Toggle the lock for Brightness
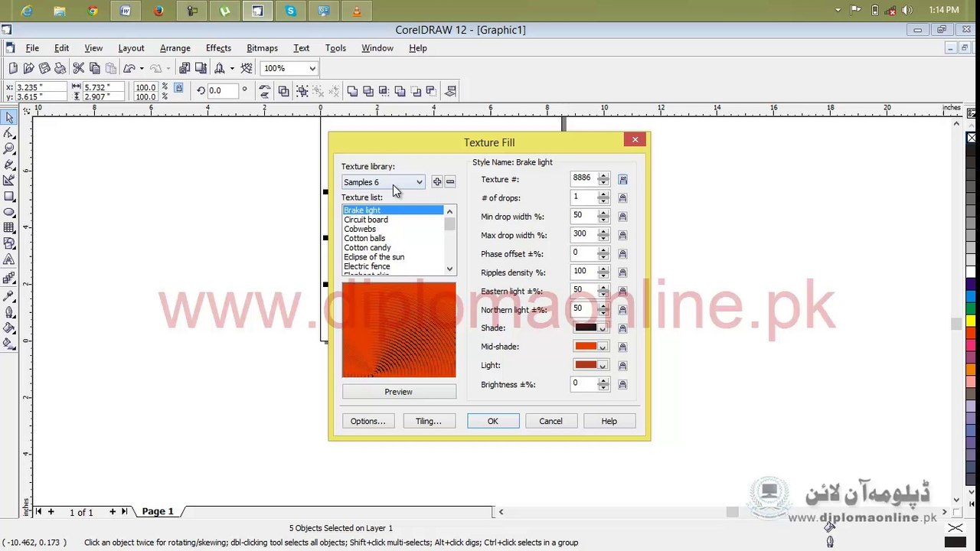Screen dimensions: 980x551 [622, 385]
